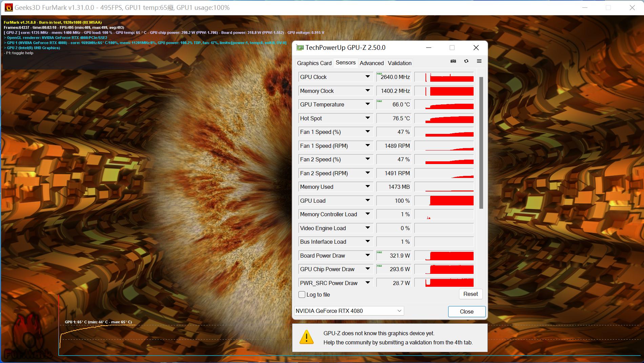
Task: Expand the GPU Load sensor dropdown
Action: point(368,200)
